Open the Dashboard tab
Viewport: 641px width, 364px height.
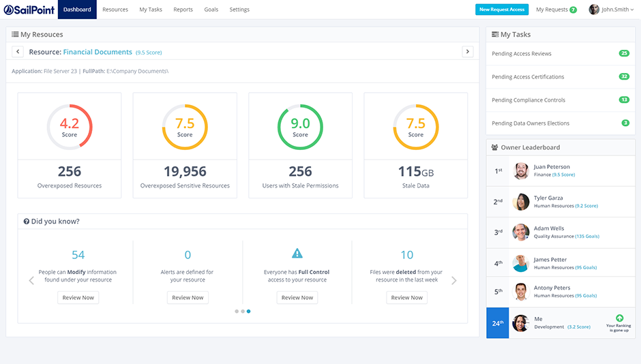coord(77,10)
